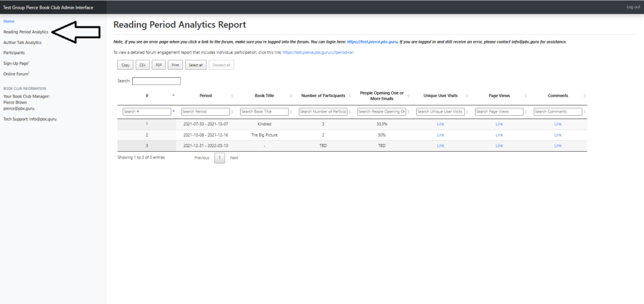Sort by Number of Participants header
The width and height of the screenshot is (644, 304).
pyautogui.click(x=322, y=96)
